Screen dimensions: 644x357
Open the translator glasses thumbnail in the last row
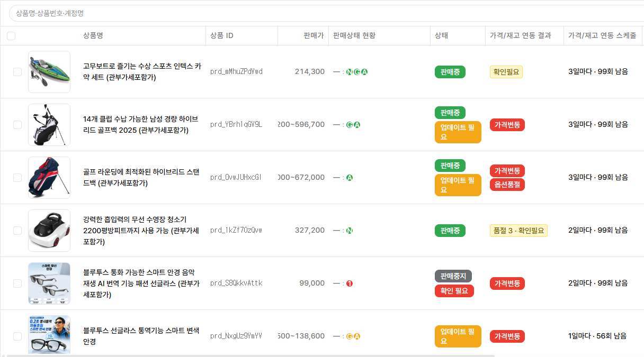(49, 335)
